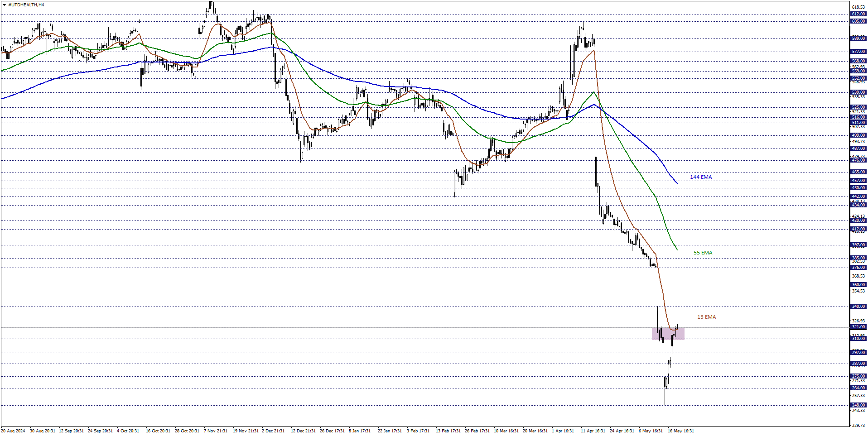868x436 pixels.
Task: Click the 376.00 price level label
Action: [x=858, y=268]
